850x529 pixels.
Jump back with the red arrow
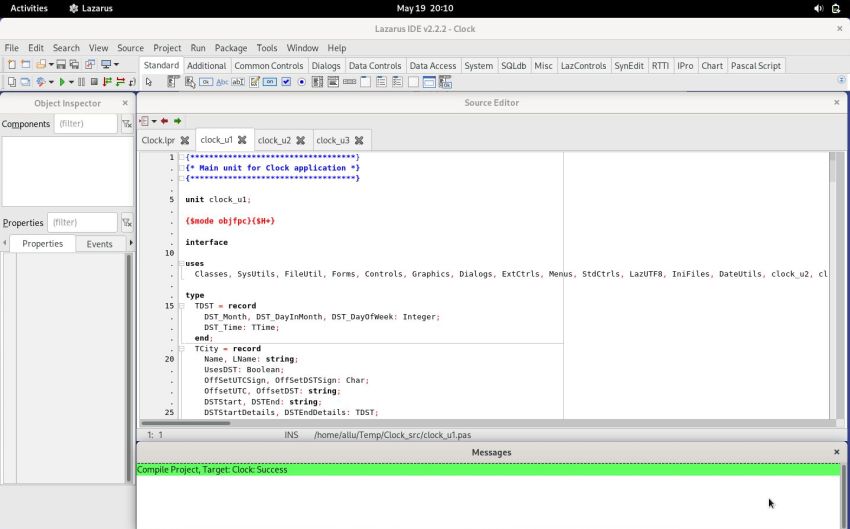click(164, 121)
